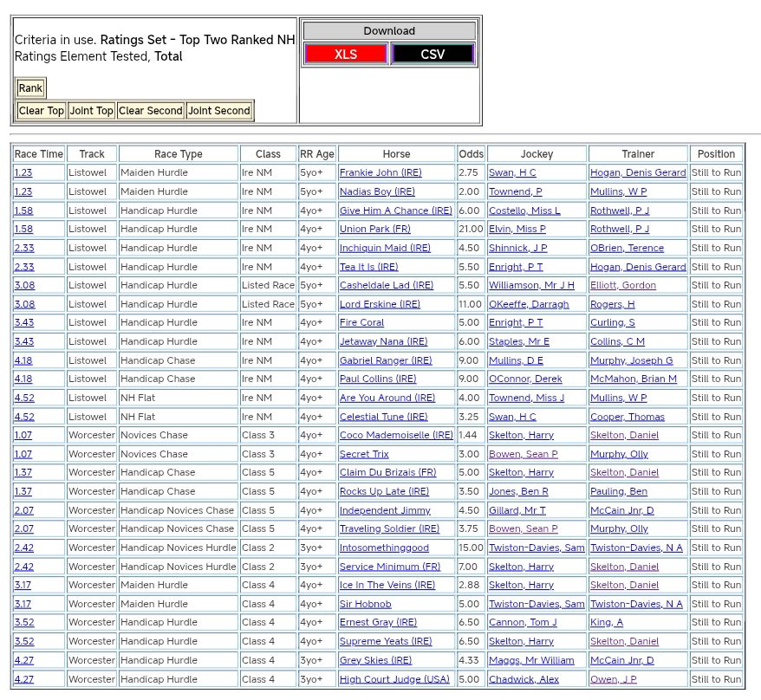Image resolution: width=761 pixels, height=700 pixels.
Task: View jockey Chadwick, Alex profile
Action: coord(524,680)
